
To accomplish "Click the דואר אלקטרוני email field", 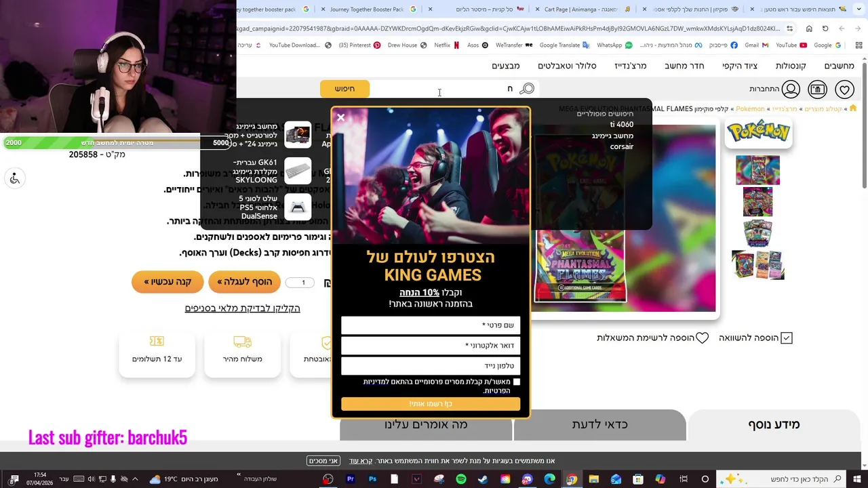I will pos(431,346).
